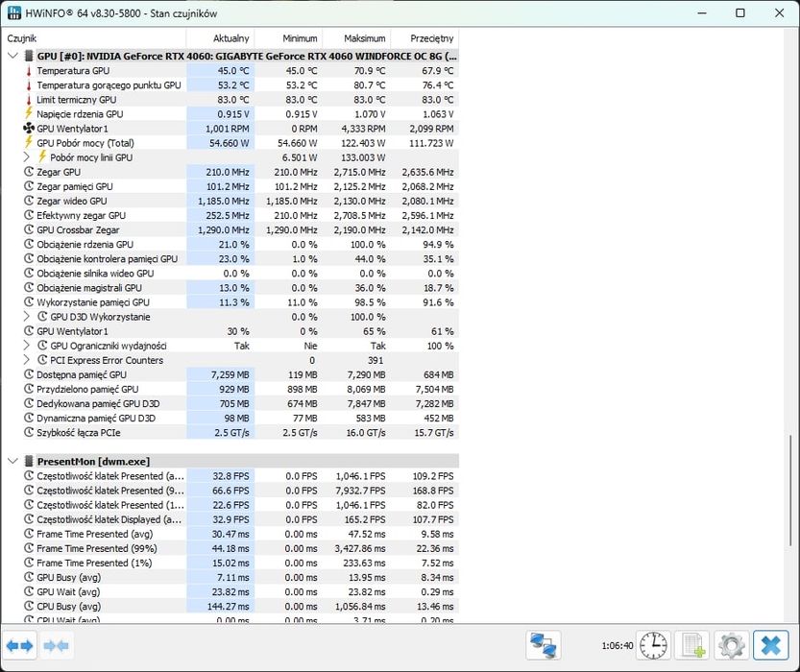The image size is (800, 672).
Task: Click icon beside CPU Busy (avg)
Action: 29,606
